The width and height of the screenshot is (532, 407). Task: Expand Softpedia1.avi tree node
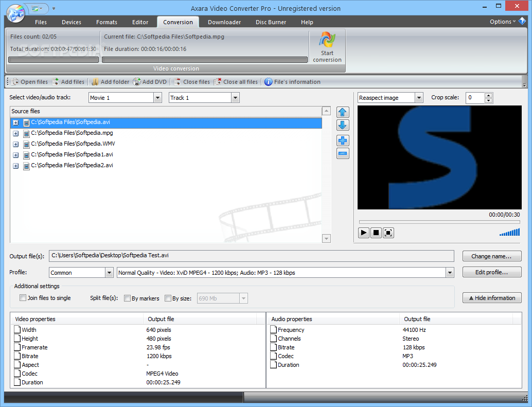tap(15, 155)
